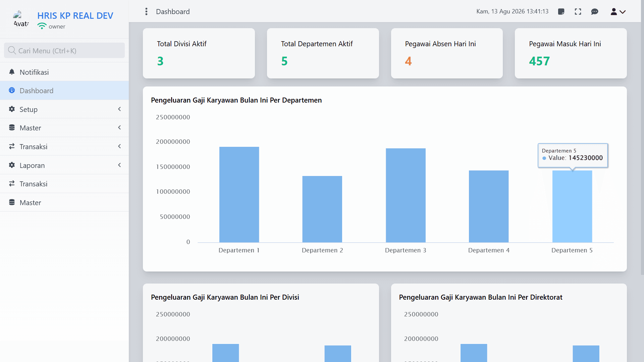Open the chat bubble icon

[x=595, y=11]
